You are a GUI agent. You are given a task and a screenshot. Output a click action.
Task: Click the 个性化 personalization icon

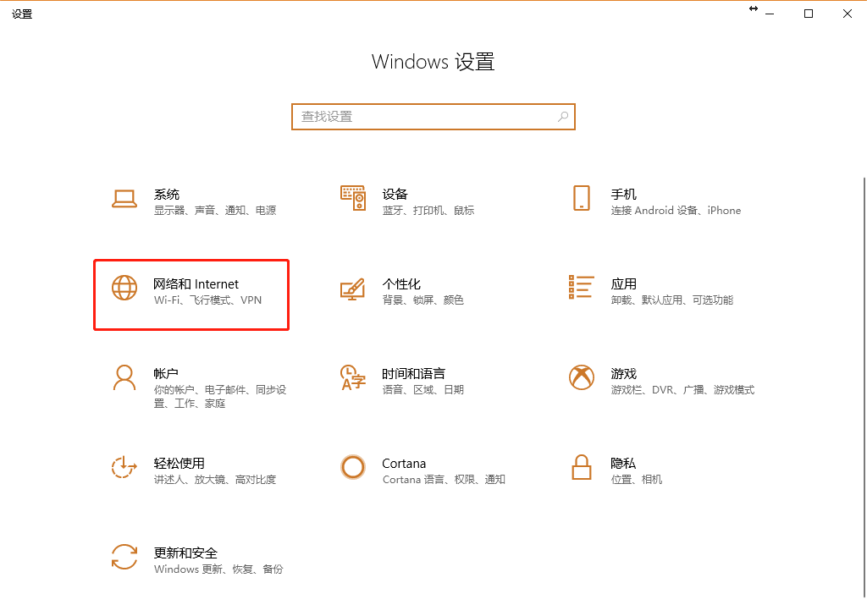pyautogui.click(x=353, y=289)
